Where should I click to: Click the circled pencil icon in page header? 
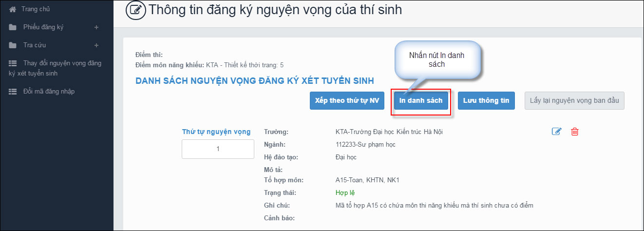coord(135,10)
